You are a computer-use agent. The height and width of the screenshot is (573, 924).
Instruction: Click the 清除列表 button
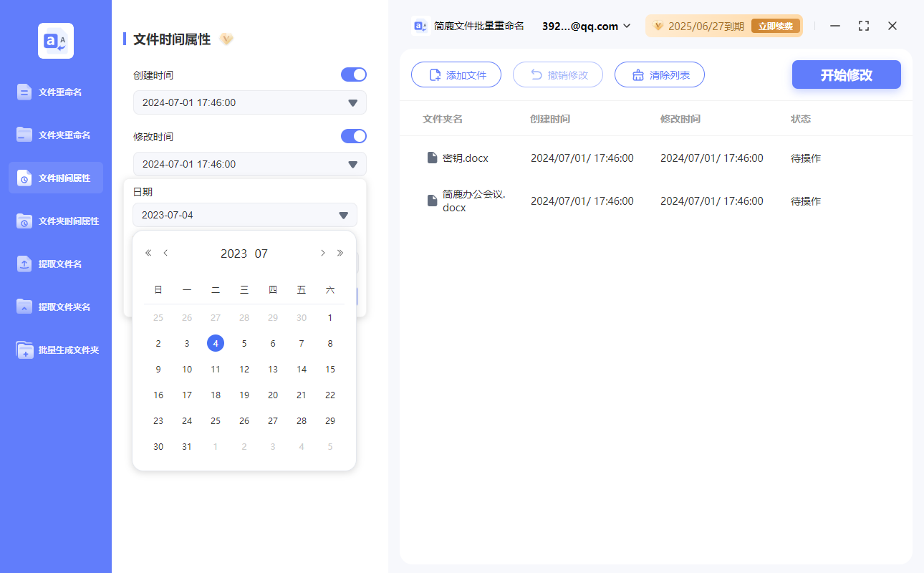click(x=660, y=74)
